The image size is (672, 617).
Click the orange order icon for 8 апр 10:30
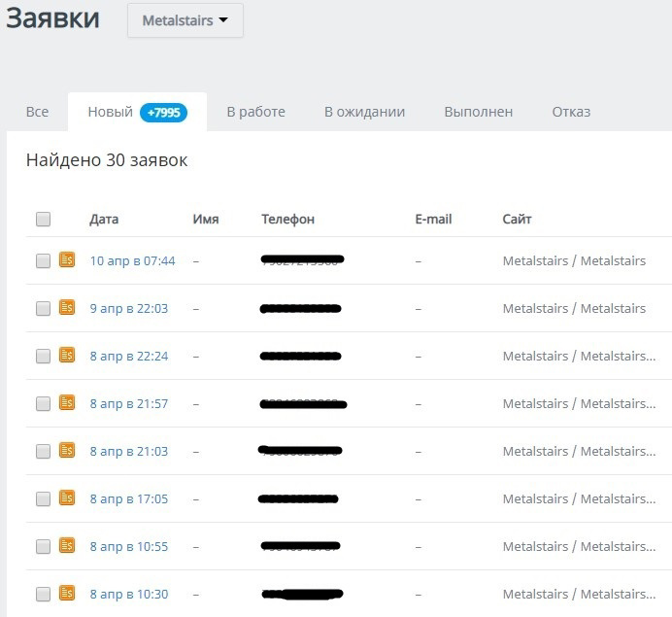pyautogui.click(x=67, y=593)
